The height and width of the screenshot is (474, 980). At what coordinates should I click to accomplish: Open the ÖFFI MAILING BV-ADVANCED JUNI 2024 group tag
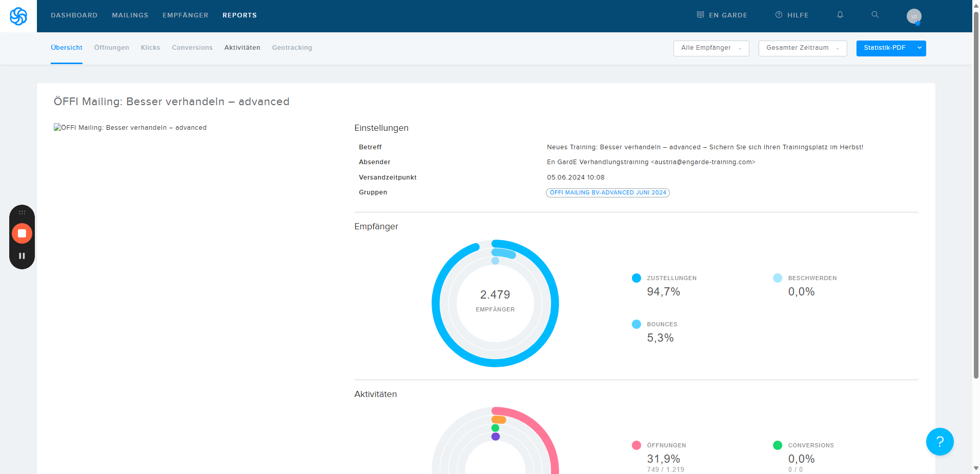pos(608,193)
